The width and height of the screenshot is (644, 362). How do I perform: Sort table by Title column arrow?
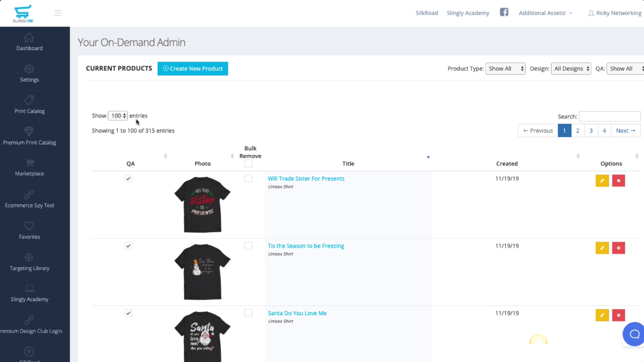pyautogui.click(x=428, y=157)
